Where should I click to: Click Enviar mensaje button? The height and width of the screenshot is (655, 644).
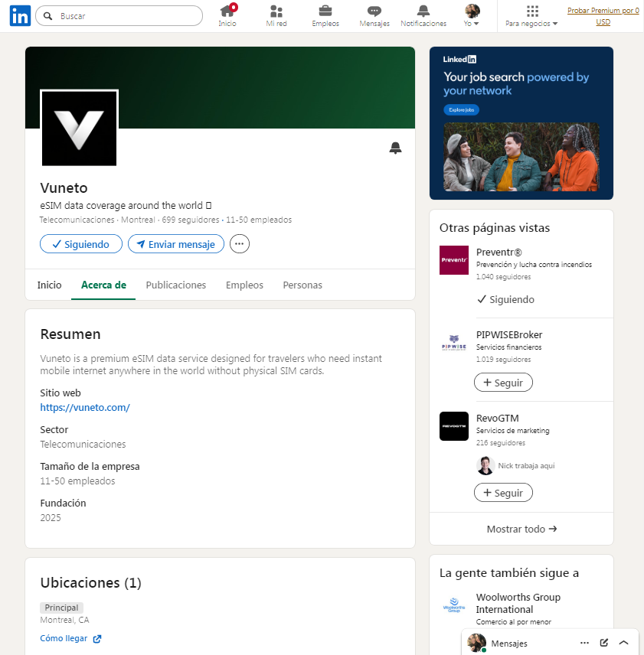point(176,244)
